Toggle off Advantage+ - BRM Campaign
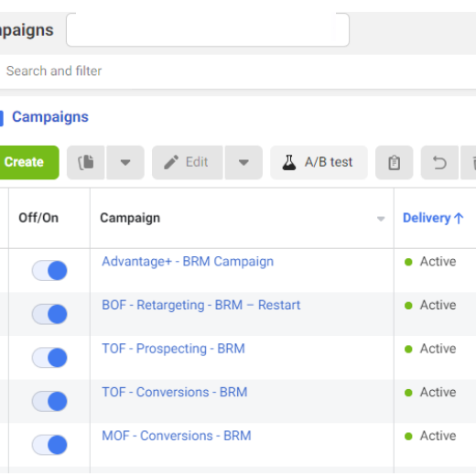The height and width of the screenshot is (476, 476). [49, 270]
